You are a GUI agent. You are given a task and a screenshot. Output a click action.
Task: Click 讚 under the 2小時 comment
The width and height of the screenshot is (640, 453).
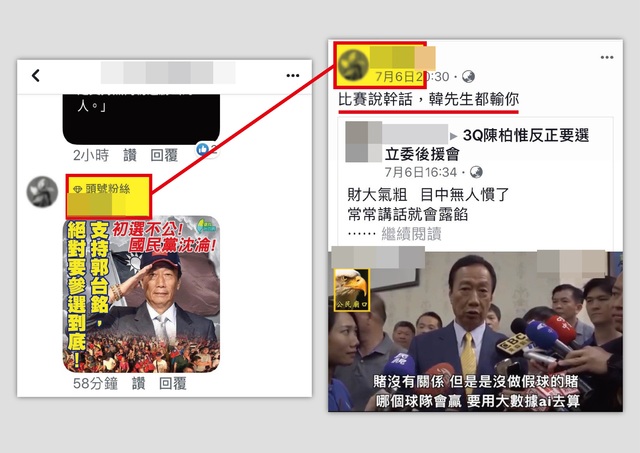pyautogui.click(x=130, y=155)
